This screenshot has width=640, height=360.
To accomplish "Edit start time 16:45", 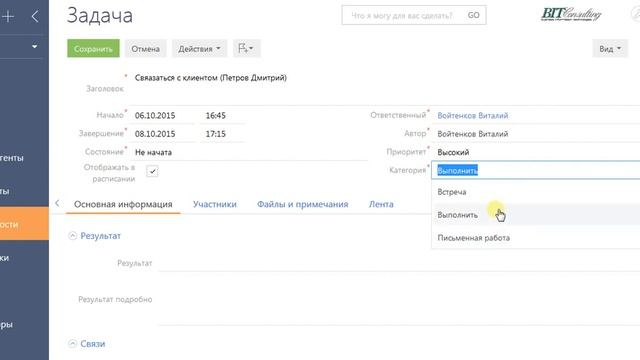I will click(222, 116).
